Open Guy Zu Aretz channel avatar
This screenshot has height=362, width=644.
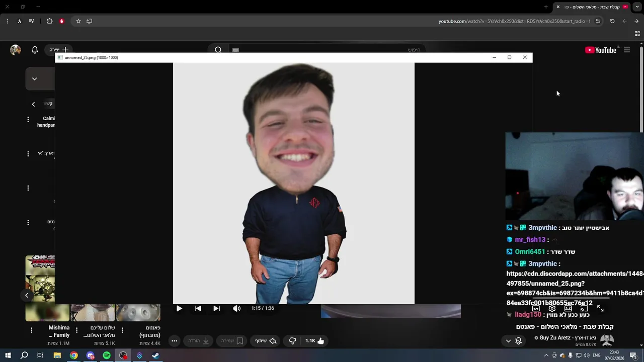coord(607,341)
